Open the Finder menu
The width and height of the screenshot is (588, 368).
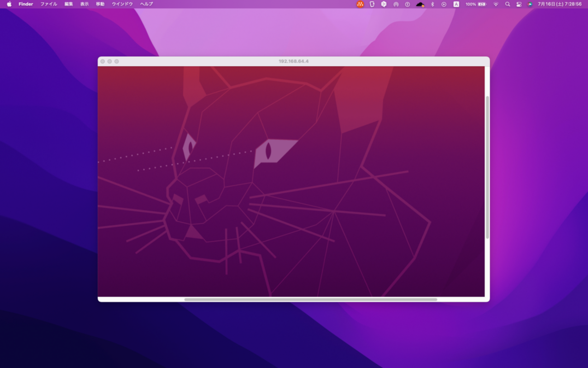click(26, 4)
